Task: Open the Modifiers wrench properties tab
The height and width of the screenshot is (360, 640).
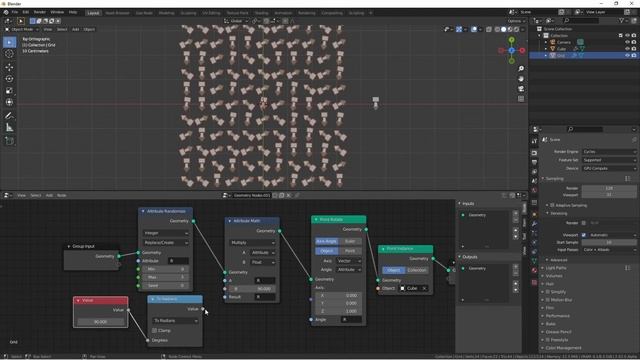Action: (534, 224)
